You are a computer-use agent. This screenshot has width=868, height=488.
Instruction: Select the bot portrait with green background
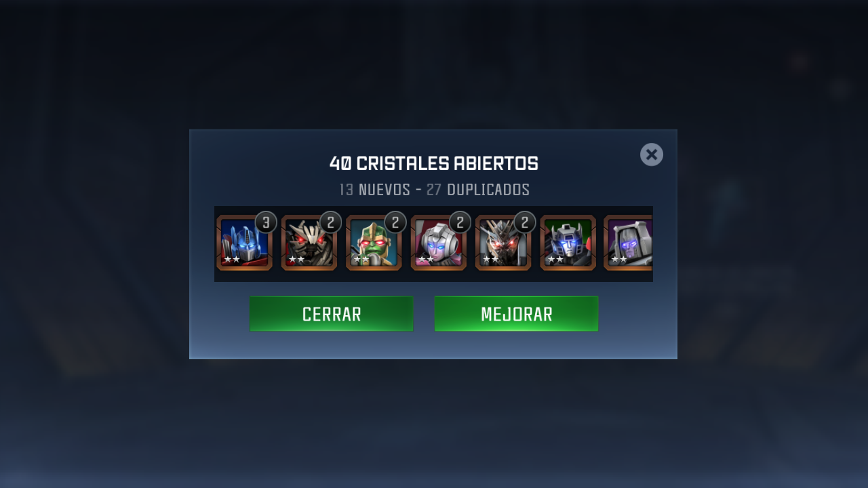tap(568, 243)
